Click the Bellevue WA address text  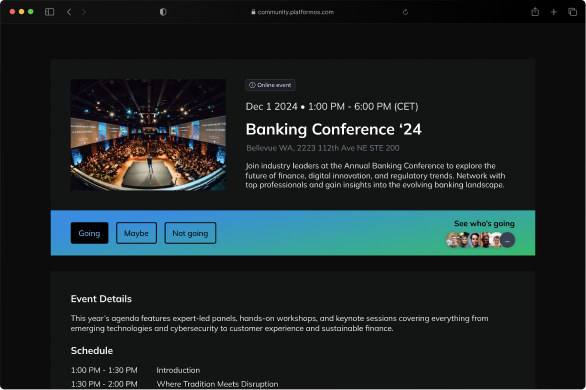pyautogui.click(x=323, y=148)
